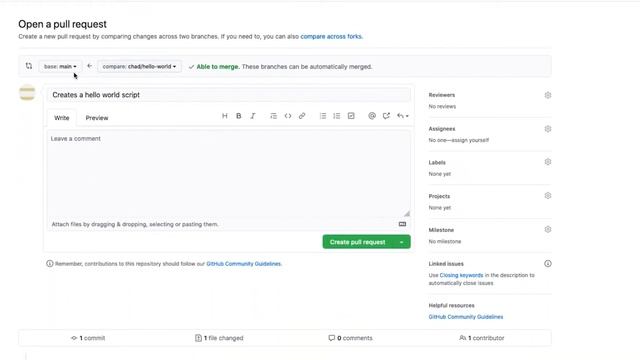Switch to the Write tab
The image size is (640, 360).
62,118
